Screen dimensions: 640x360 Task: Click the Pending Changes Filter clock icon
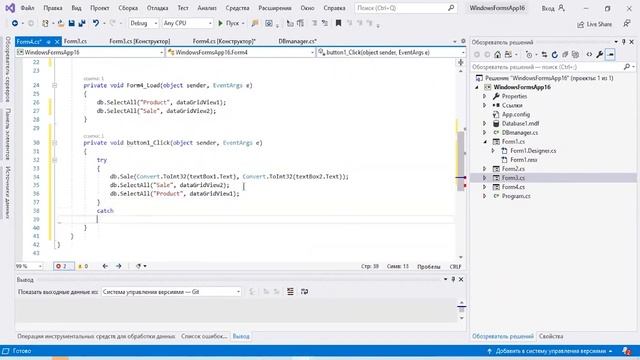pos(529,54)
